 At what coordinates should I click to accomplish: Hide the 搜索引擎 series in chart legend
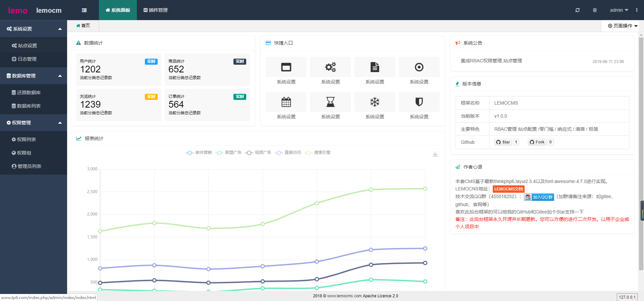click(x=317, y=153)
